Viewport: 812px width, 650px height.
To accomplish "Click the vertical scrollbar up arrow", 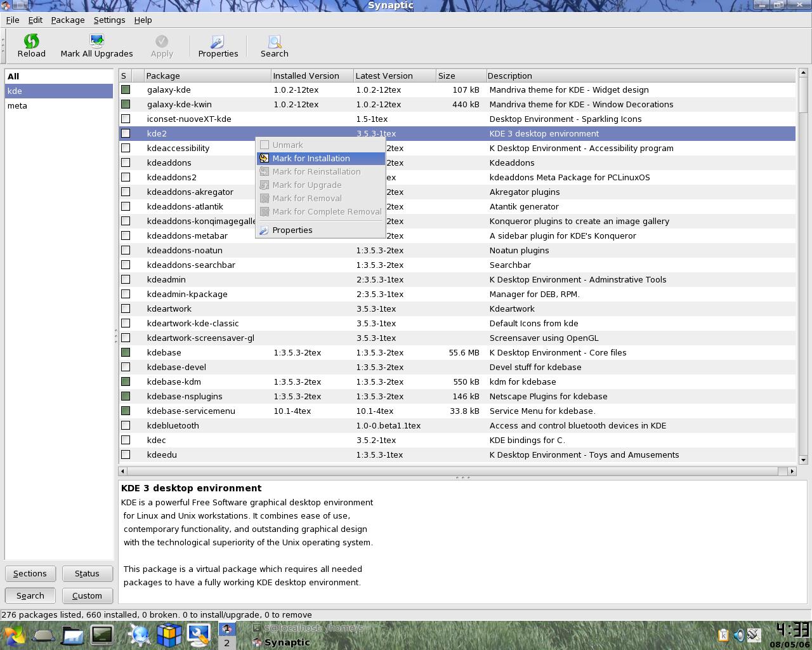I will (803, 72).
